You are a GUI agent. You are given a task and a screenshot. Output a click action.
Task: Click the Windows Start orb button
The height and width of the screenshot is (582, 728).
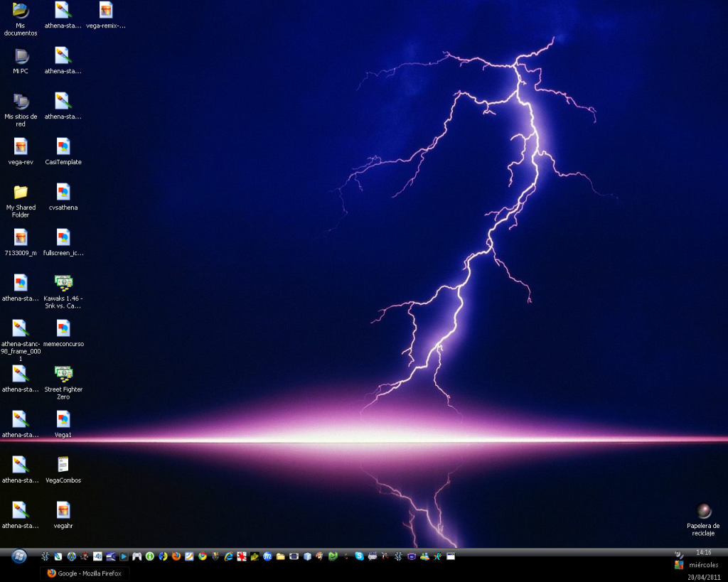[19, 556]
